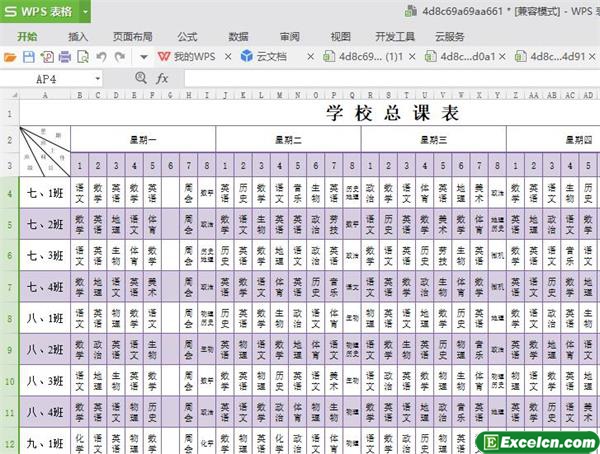Screen dimensions: 600x454
Task: Click the fx insert function icon
Action: click(x=162, y=79)
